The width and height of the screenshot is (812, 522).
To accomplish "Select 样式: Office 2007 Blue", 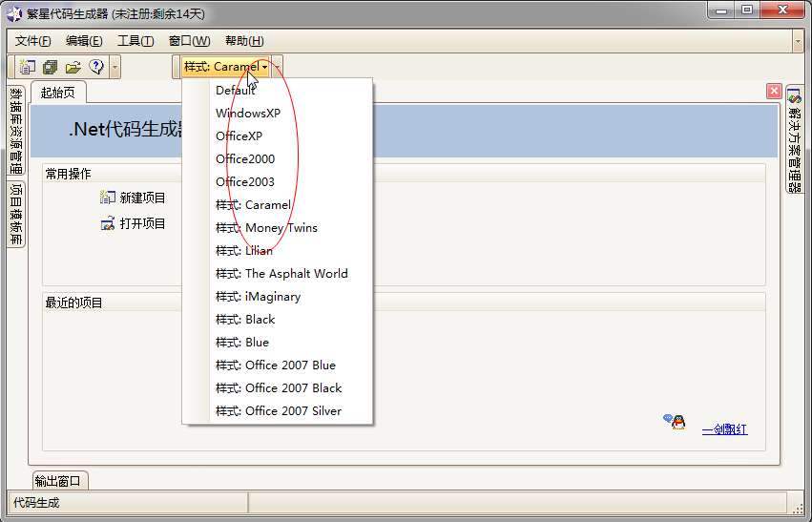I will (278, 365).
